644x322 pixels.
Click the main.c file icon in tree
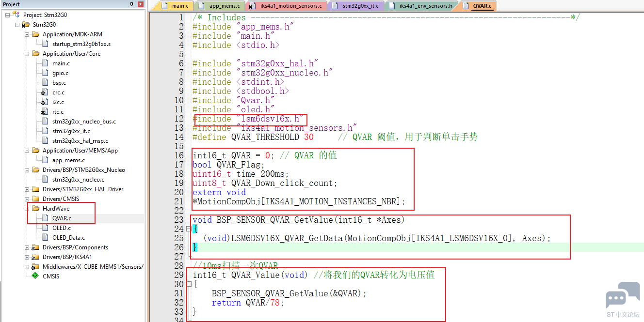(45, 63)
